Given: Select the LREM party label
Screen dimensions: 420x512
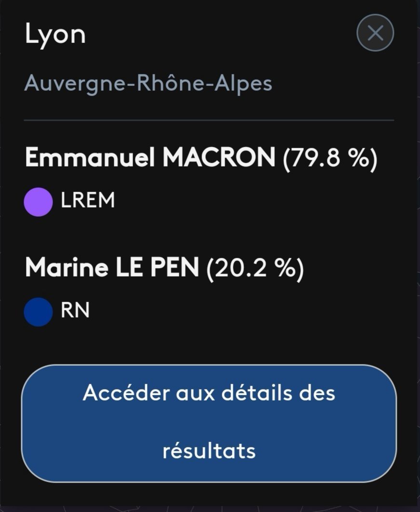Looking at the screenshot, I should (x=88, y=200).
